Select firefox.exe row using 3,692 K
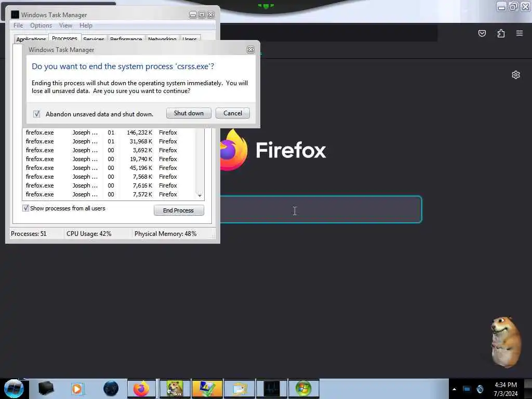 tap(109, 150)
